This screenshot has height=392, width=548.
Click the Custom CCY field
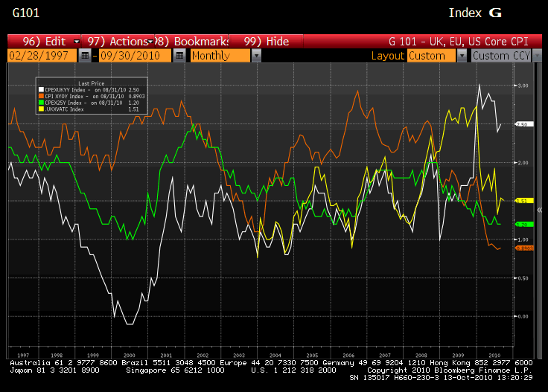(501, 56)
